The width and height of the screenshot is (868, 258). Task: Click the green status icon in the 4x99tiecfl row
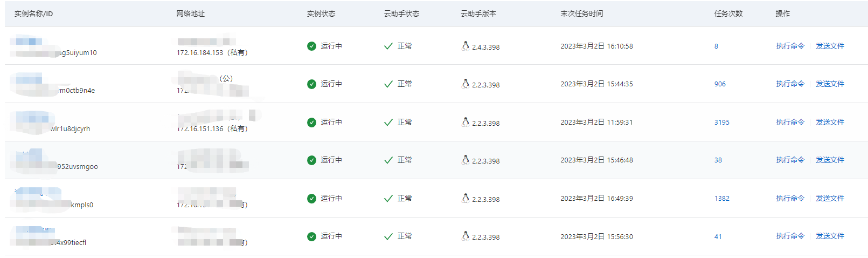click(311, 236)
